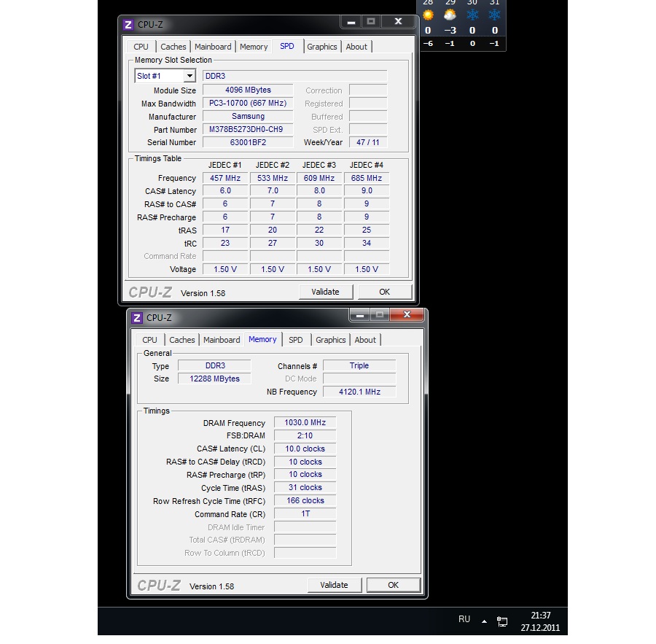Show hidden tray icons arrow
Screen dimensions: 656x644
click(x=484, y=621)
